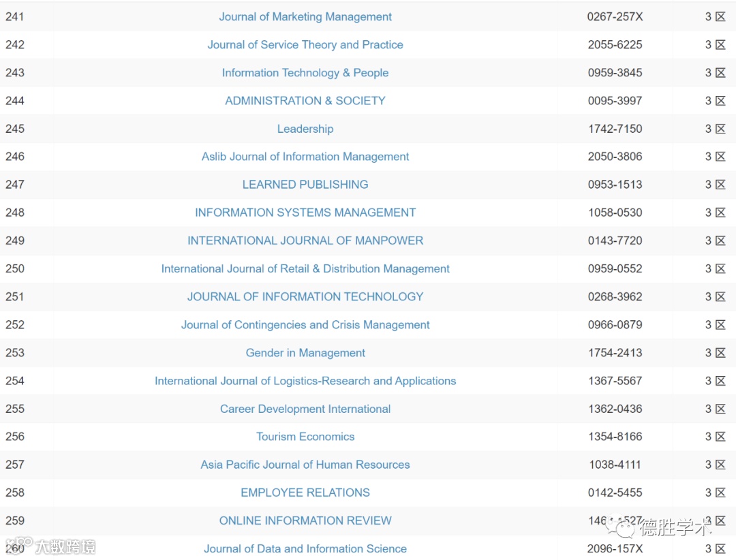Click the 3区 rank for LEARNED PUBLISHING row
The height and width of the screenshot is (560, 736).
716,185
